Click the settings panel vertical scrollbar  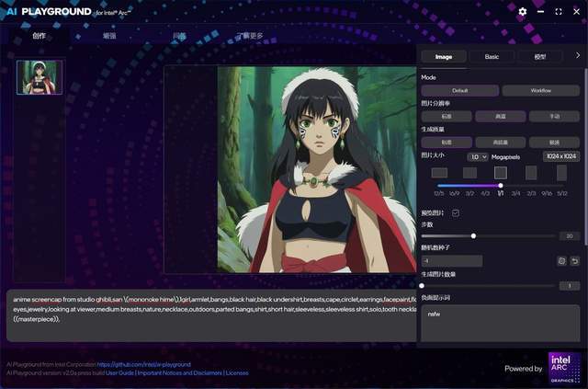coord(585,157)
